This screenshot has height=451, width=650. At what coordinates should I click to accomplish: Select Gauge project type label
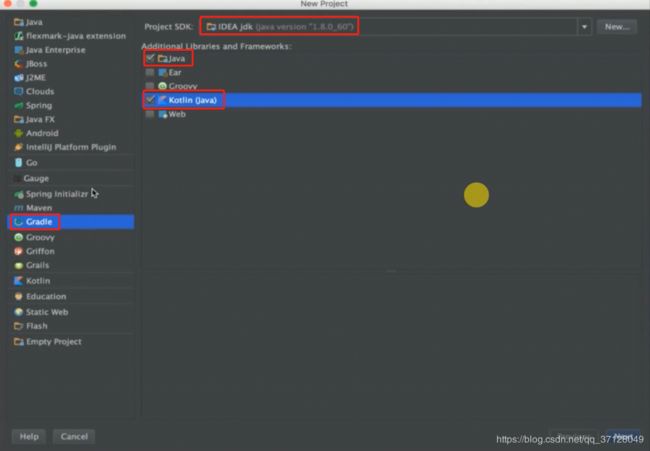tap(36, 178)
